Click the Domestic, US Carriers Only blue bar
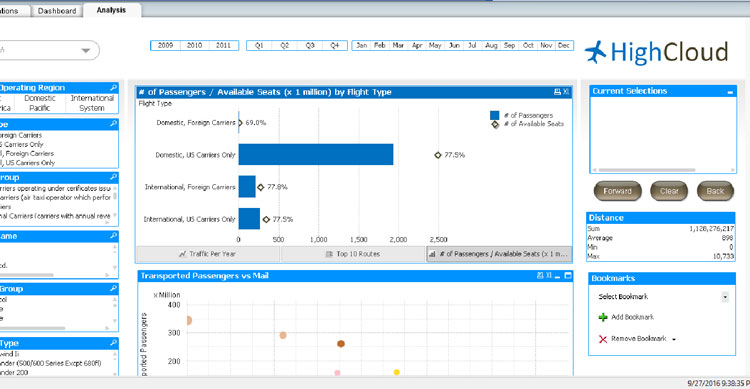750x389 pixels. point(316,155)
